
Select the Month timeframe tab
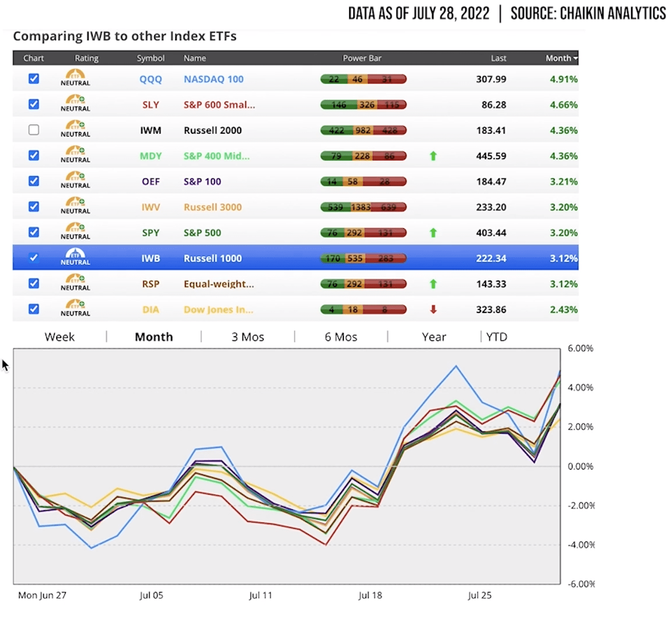(154, 337)
